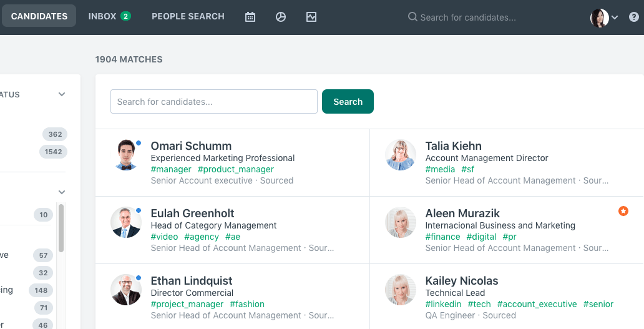Switch to the People Search tab
Viewport: 644px width, 329px height.
click(188, 16)
